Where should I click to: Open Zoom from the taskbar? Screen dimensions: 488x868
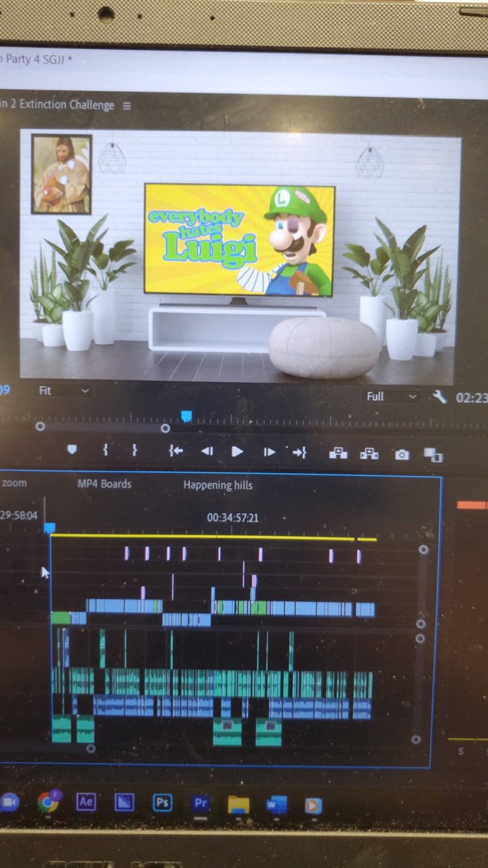click(x=9, y=801)
